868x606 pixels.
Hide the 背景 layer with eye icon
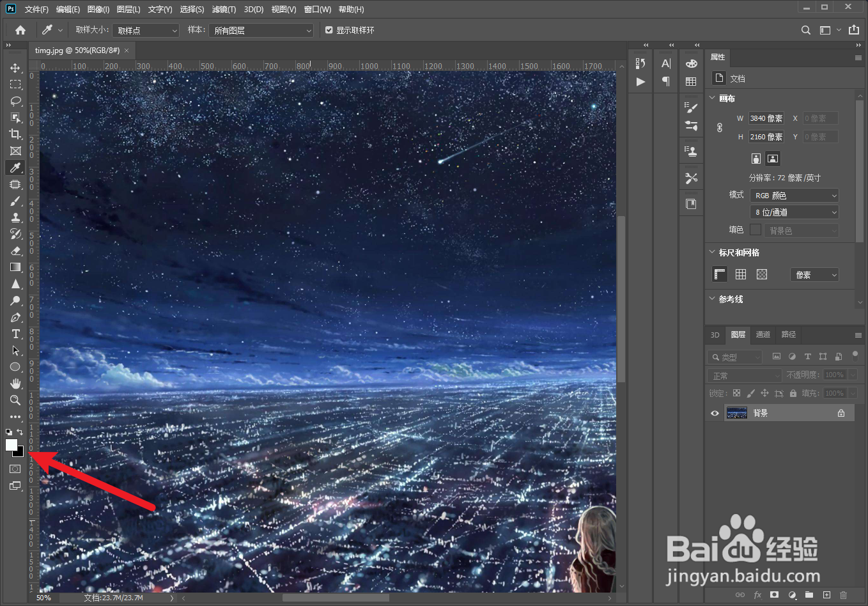[x=715, y=414]
